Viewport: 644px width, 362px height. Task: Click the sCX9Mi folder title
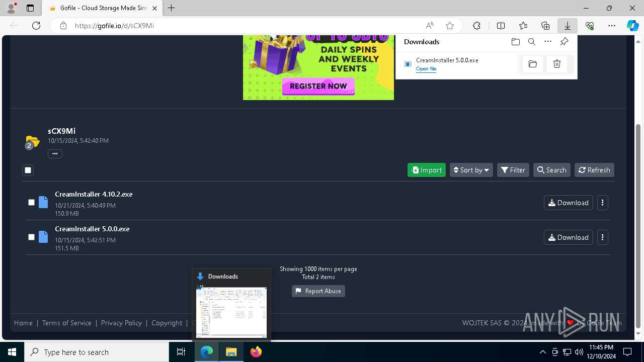[61, 131]
